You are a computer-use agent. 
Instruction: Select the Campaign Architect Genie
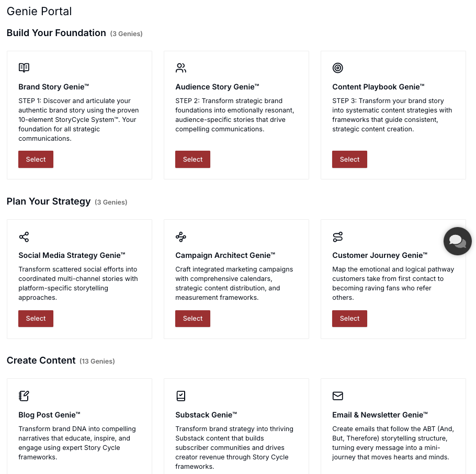192,319
